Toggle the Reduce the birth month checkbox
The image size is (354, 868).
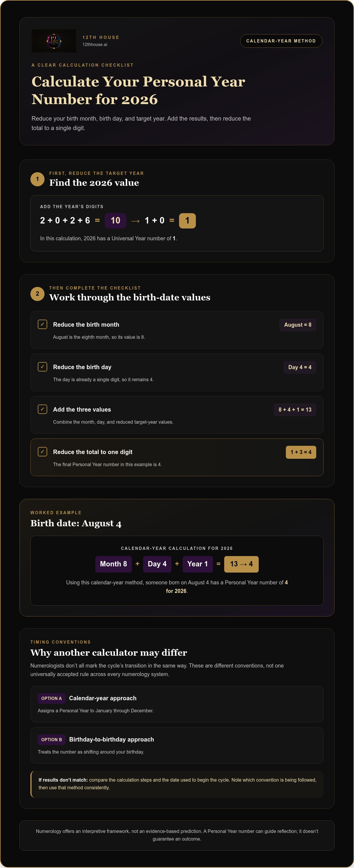point(42,324)
